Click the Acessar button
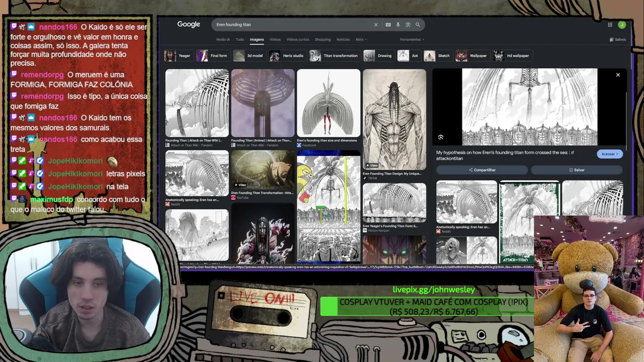Screen dimensions: 644x362 tap(610, 154)
